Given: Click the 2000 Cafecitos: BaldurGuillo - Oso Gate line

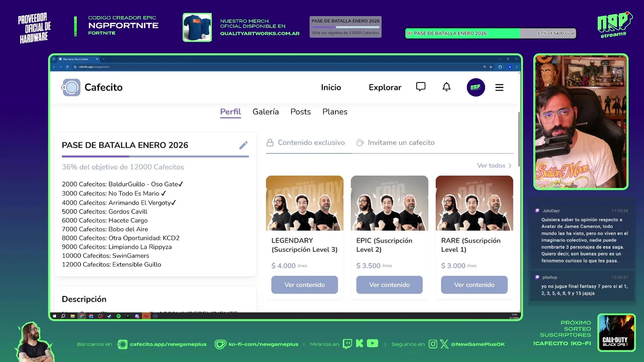Looking at the screenshot, I should [x=122, y=184].
